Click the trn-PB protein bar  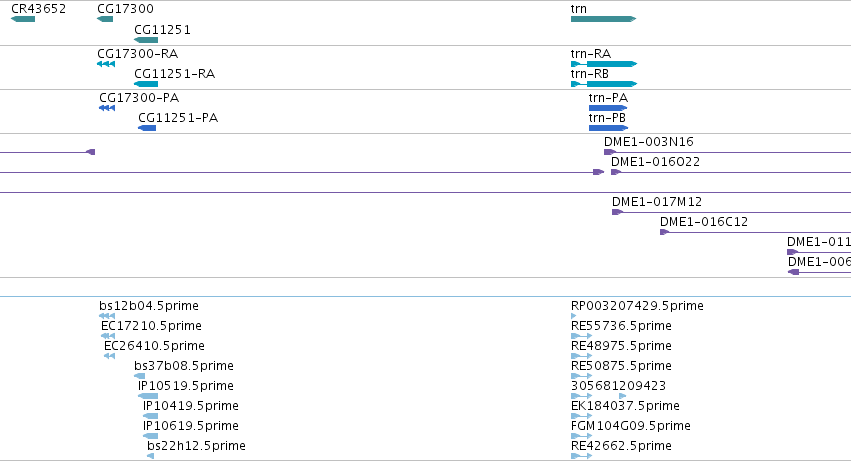point(608,128)
